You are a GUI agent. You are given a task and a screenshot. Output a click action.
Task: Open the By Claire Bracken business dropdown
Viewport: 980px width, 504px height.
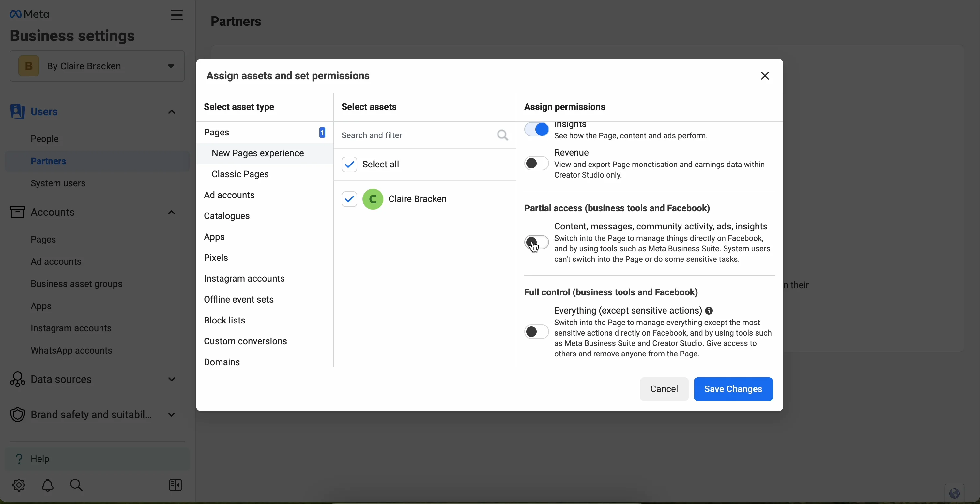97,66
